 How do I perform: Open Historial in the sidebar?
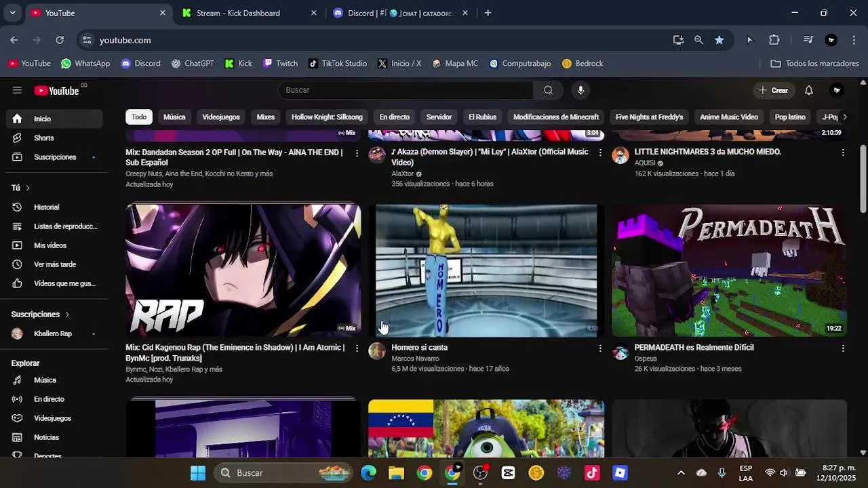coord(54,207)
